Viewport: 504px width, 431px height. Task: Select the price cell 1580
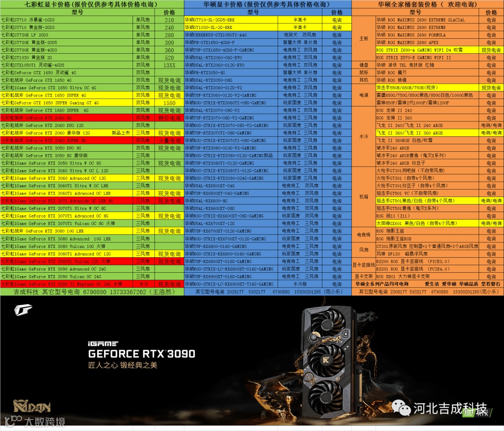coord(169,103)
